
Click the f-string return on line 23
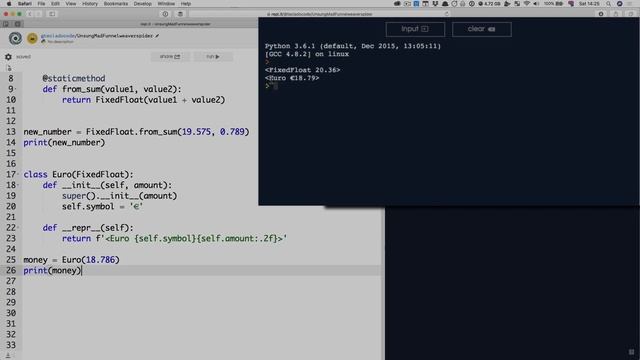[175, 238]
